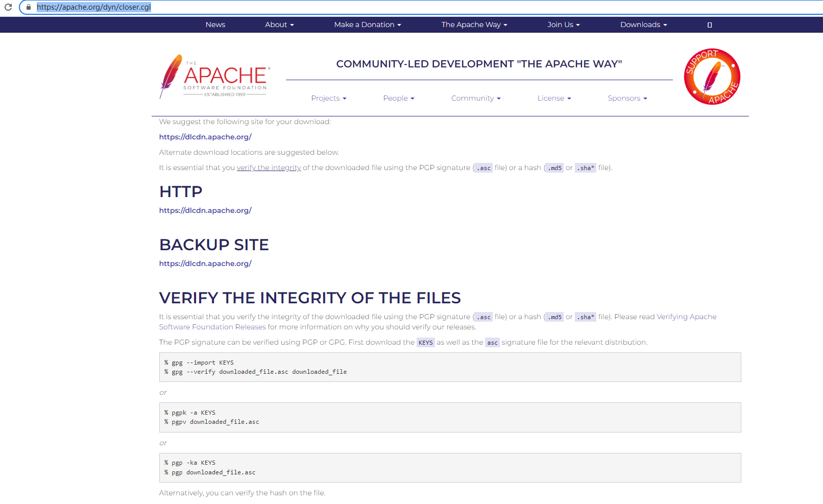
Task: Click the KEYS inline code label
Action: [426, 343]
